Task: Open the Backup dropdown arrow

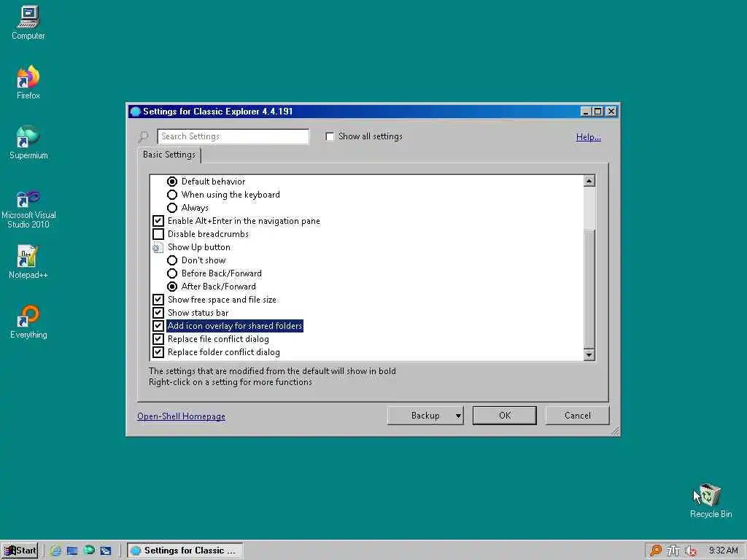Action: [x=458, y=416]
